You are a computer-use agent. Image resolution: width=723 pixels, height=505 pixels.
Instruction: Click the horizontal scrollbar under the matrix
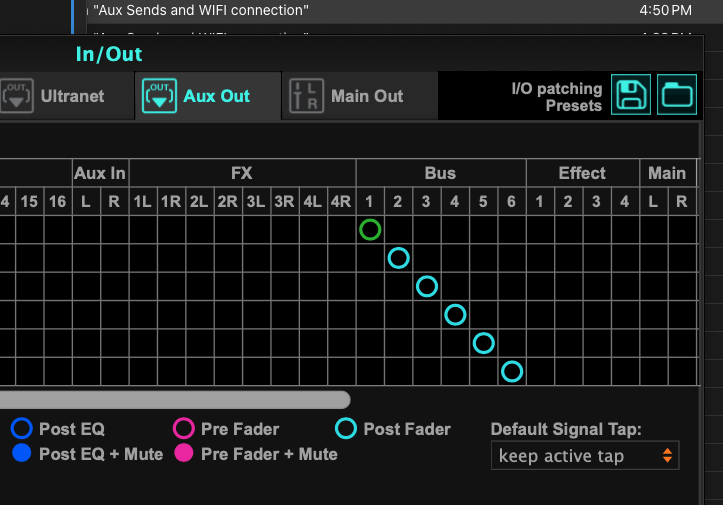point(175,400)
